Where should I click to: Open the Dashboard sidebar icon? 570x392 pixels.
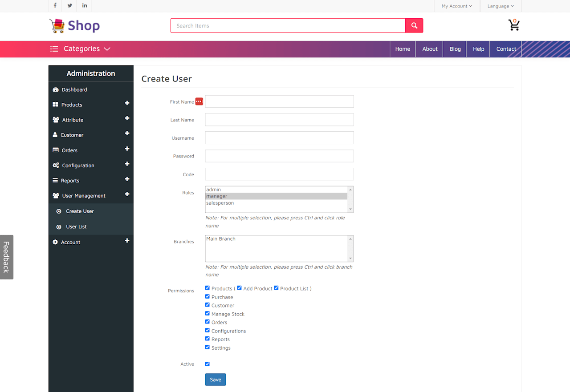click(x=55, y=89)
